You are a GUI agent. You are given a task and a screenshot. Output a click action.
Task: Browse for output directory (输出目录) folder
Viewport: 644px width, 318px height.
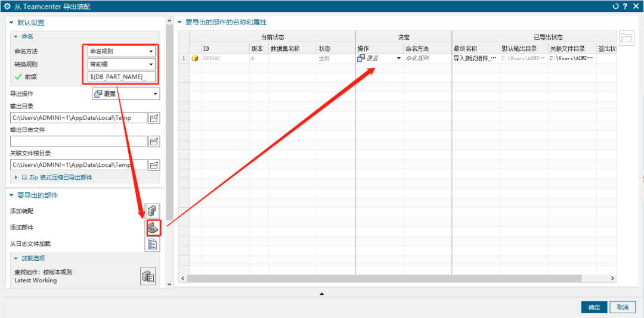[x=154, y=118]
